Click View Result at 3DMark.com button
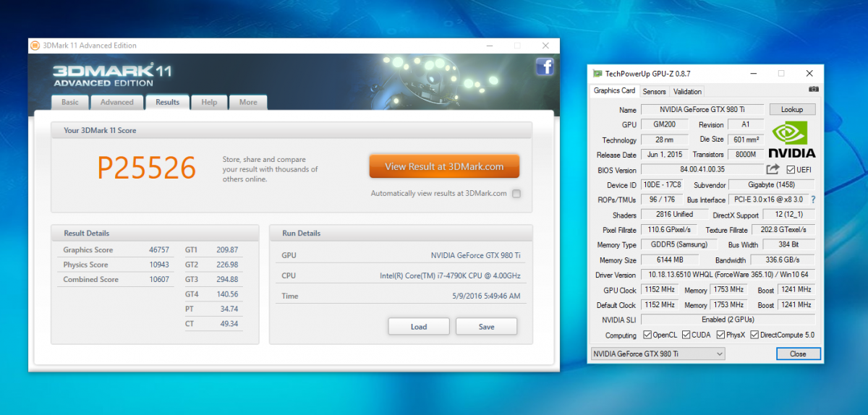The height and width of the screenshot is (415, 868). [x=444, y=166]
